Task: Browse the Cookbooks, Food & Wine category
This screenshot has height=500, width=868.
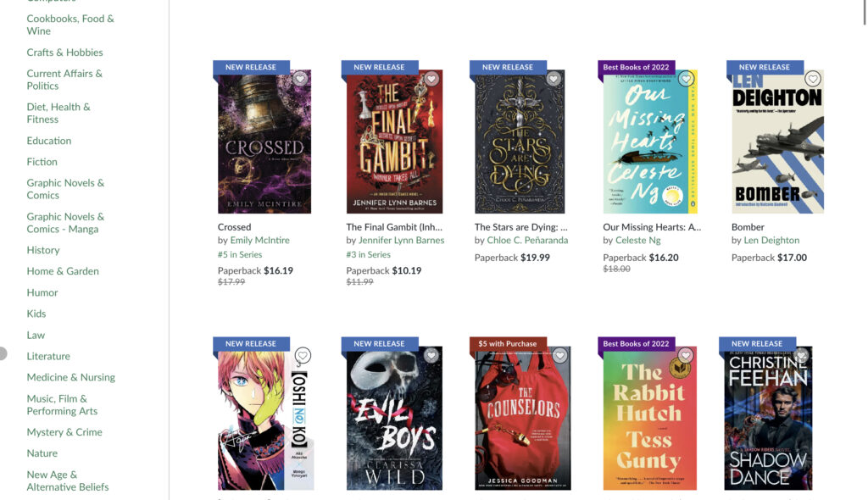Action: 70,25
